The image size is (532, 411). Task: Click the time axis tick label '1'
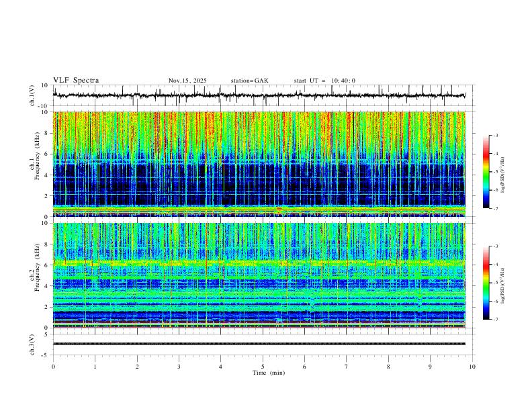point(95,367)
